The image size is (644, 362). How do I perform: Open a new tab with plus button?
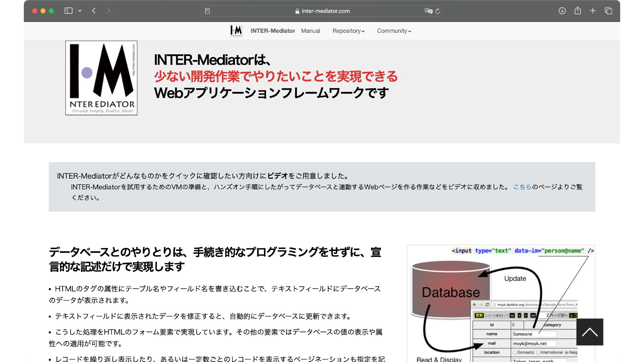(593, 11)
